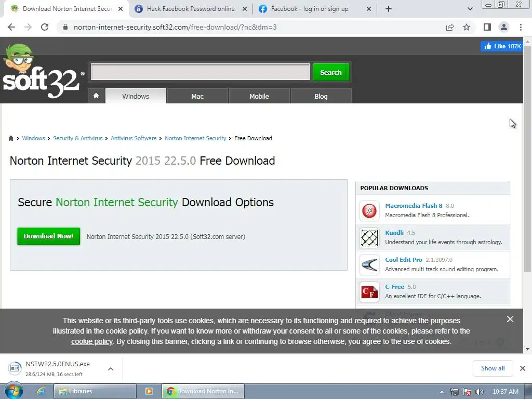Select the Windows navigation tab
Screen dimensions: 532x399
coord(136,96)
